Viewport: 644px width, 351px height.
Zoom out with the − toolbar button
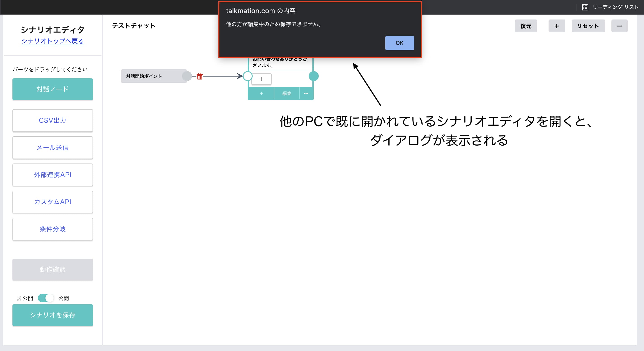619,26
